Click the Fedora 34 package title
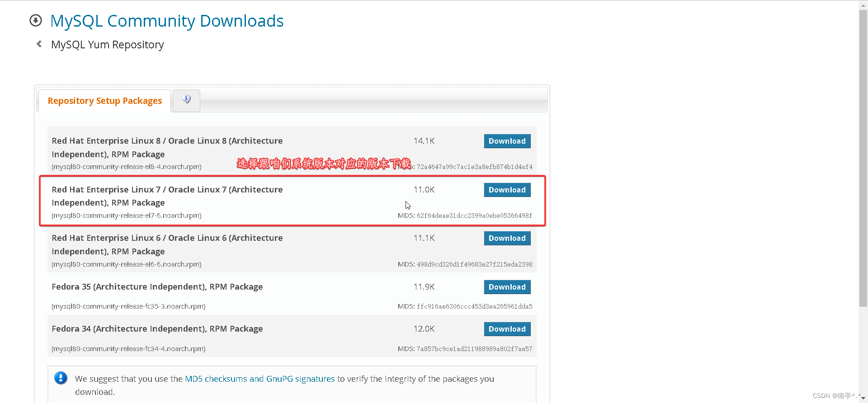This screenshot has width=868, height=403. click(x=157, y=329)
